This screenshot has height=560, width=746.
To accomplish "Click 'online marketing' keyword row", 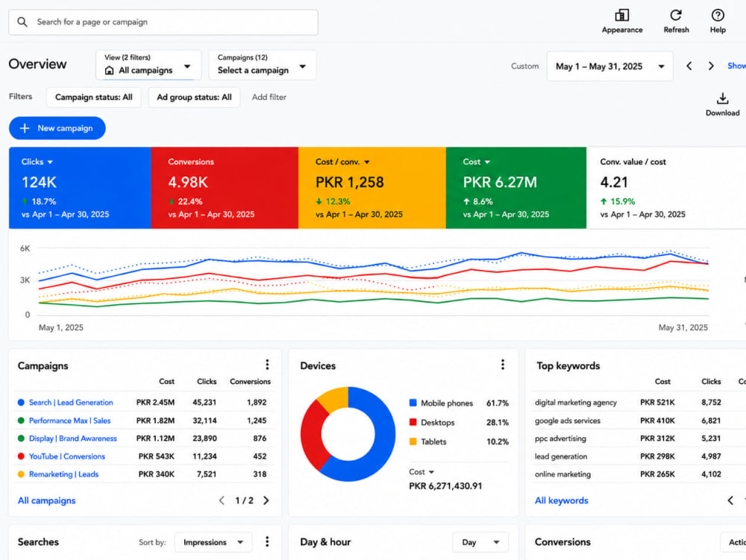I will pos(639,474).
